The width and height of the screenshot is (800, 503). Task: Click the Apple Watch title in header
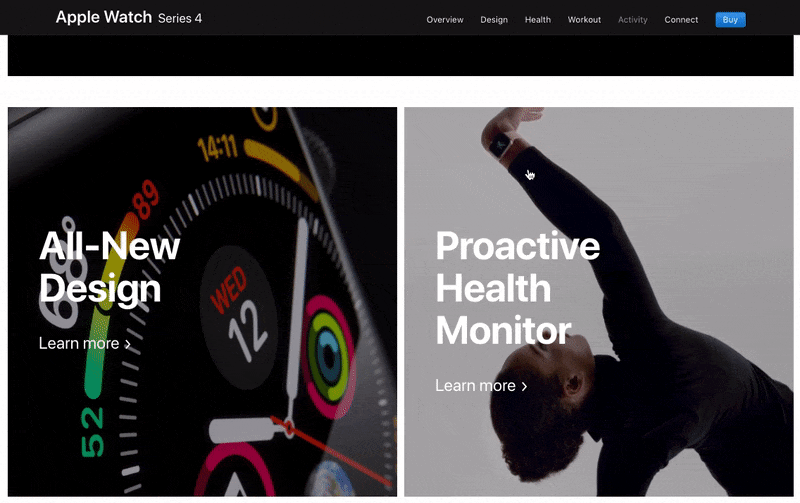104,17
